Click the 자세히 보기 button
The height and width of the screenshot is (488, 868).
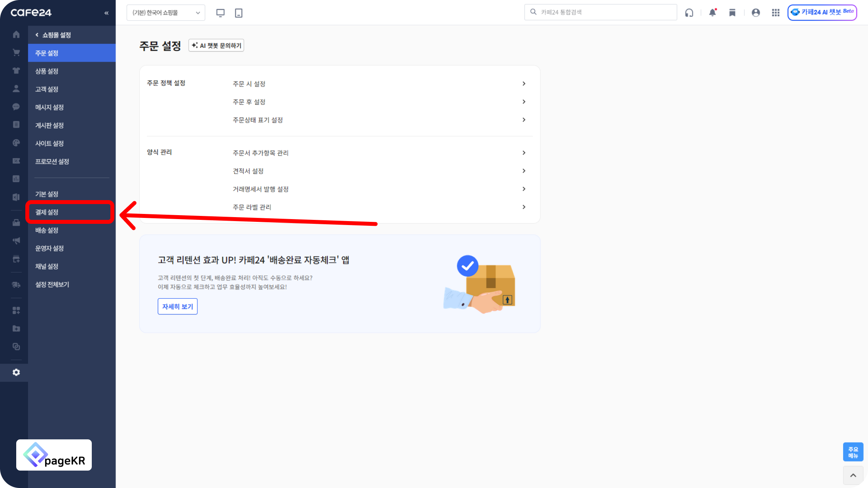pos(177,306)
